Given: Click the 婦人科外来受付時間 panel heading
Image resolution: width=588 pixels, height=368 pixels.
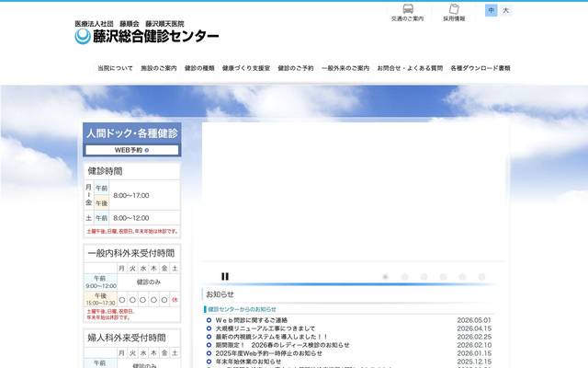Looking at the screenshot, I should click(x=127, y=338).
